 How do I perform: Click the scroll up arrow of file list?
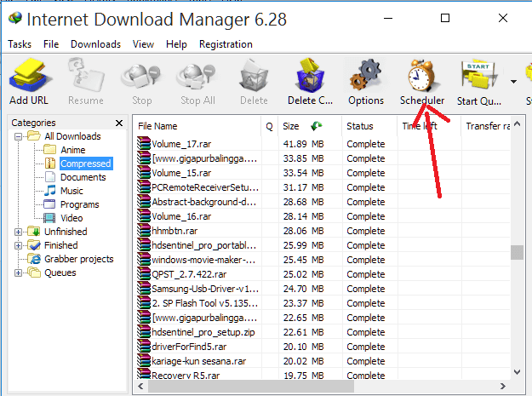click(517, 123)
